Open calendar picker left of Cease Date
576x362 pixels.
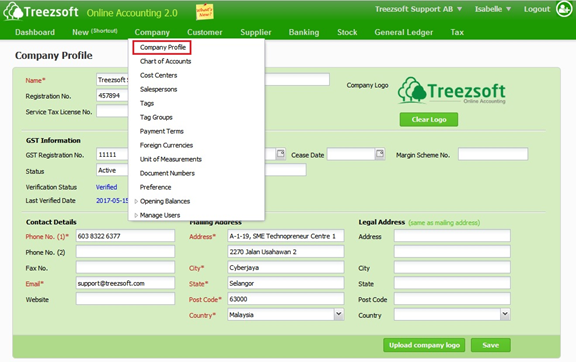(281, 154)
